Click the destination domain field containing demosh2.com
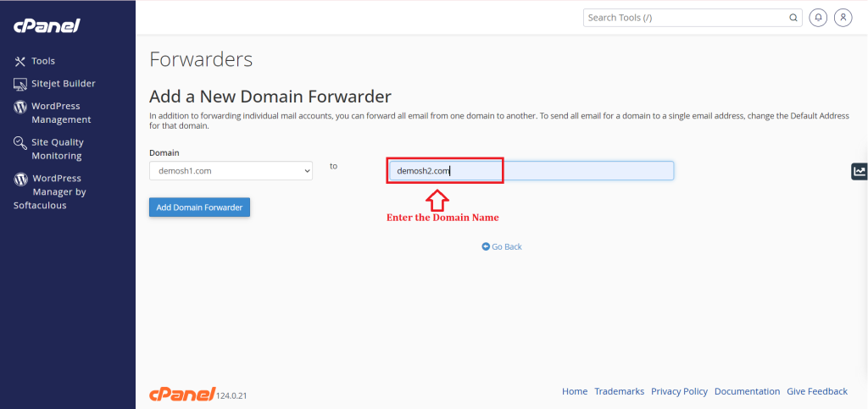 click(531, 171)
